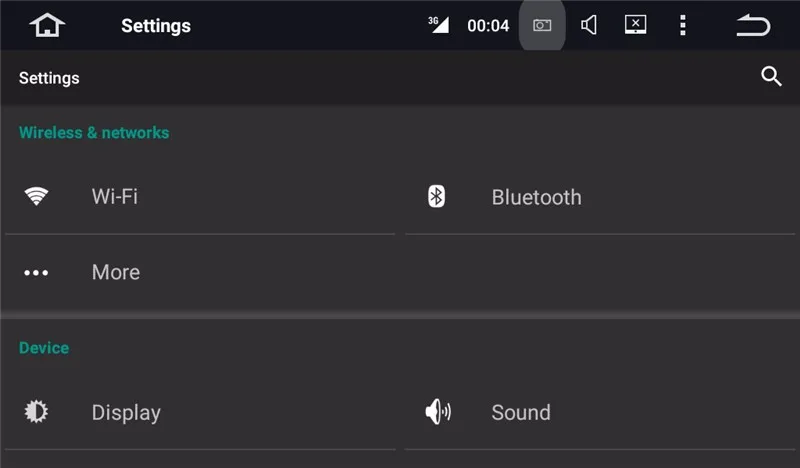Tap the 00:04 clock in the status bar

(x=488, y=26)
